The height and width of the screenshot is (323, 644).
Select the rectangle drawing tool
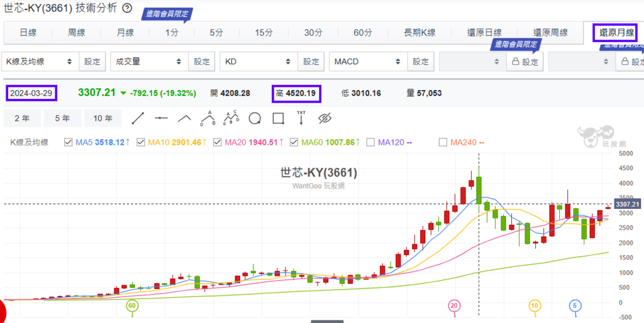tap(279, 118)
